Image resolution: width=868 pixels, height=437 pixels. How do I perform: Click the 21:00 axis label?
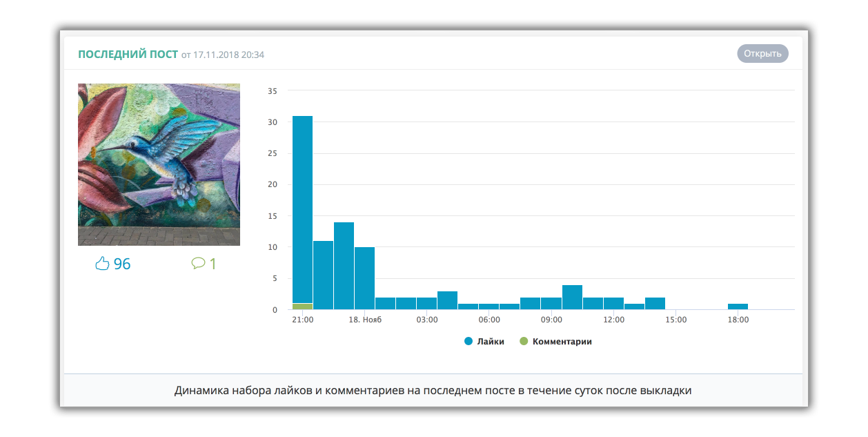pyautogui.click(x=302, y=320)
